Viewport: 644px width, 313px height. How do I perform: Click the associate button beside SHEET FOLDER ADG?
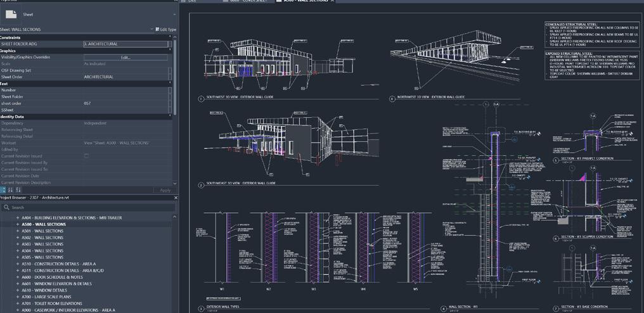coord(170,44)
